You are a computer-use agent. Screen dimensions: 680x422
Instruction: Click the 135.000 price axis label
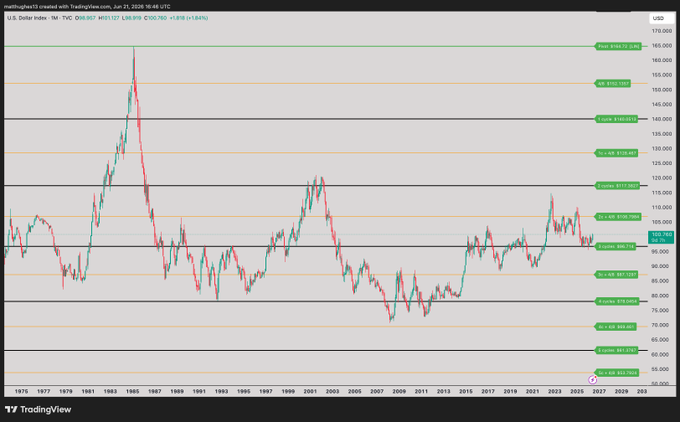[x=662, y=134]
